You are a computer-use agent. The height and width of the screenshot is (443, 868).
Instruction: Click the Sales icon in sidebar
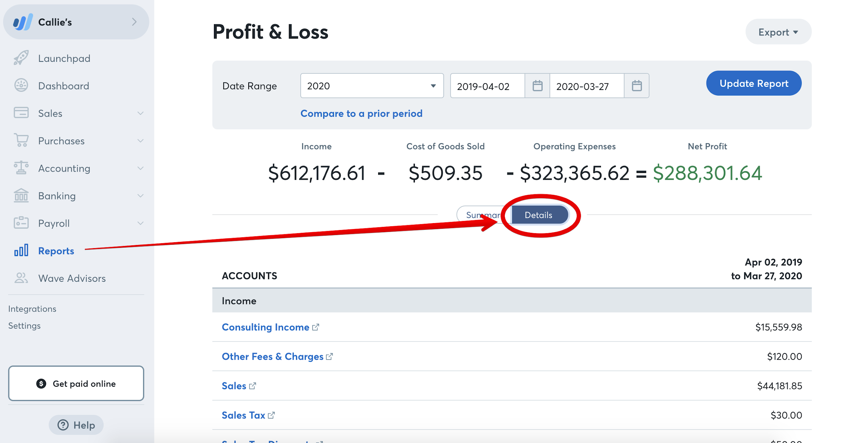(x=21, y=113)
